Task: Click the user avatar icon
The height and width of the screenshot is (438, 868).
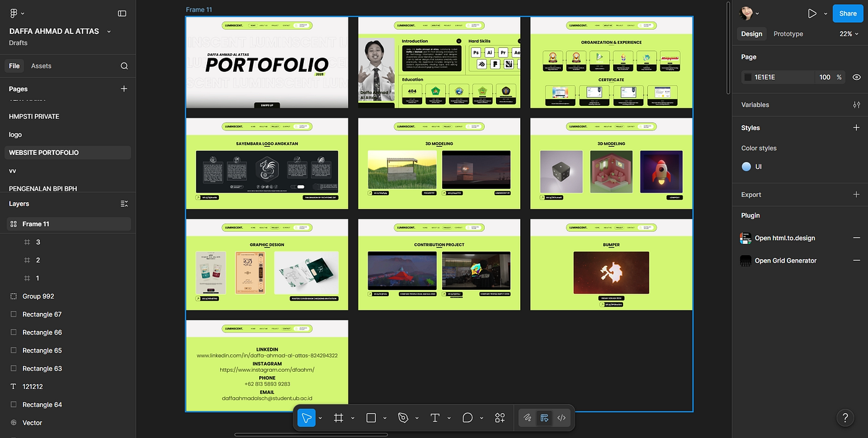Action: click(746, 13)
